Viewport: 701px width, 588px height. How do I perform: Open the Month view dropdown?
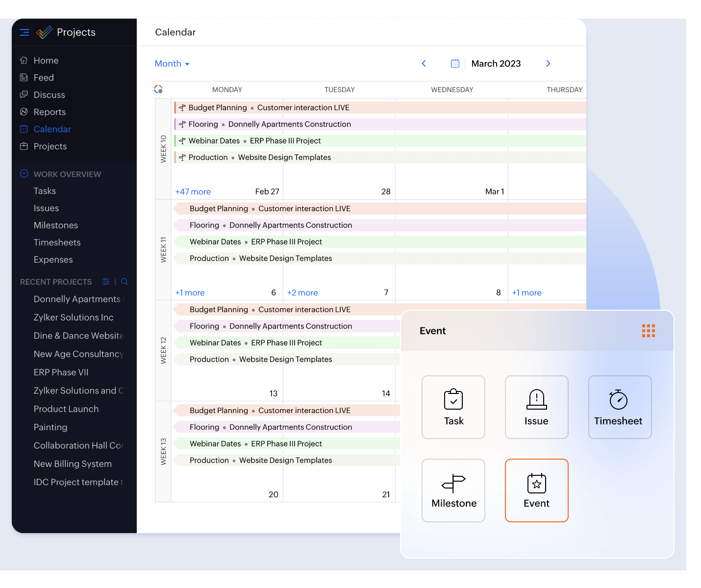pyautogui.click(x=172, y=63)
